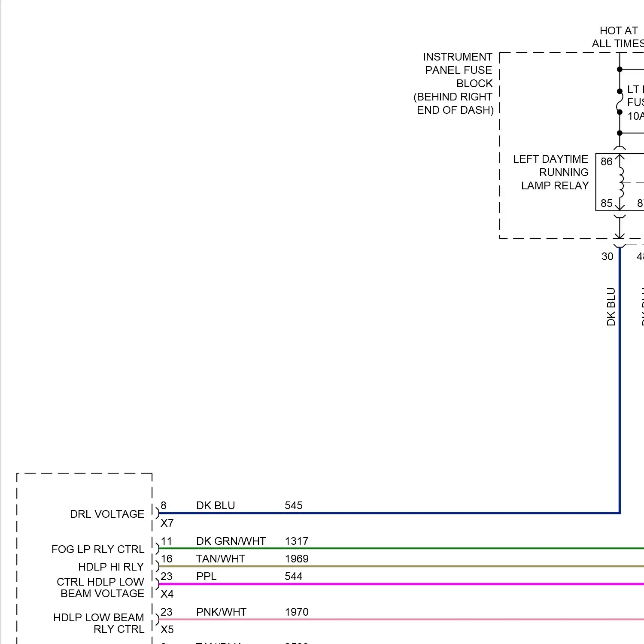Screen dimensions: 644x644
Task: Click pin number 8 at DRL VOLTAGE
Action: [164, 505]
